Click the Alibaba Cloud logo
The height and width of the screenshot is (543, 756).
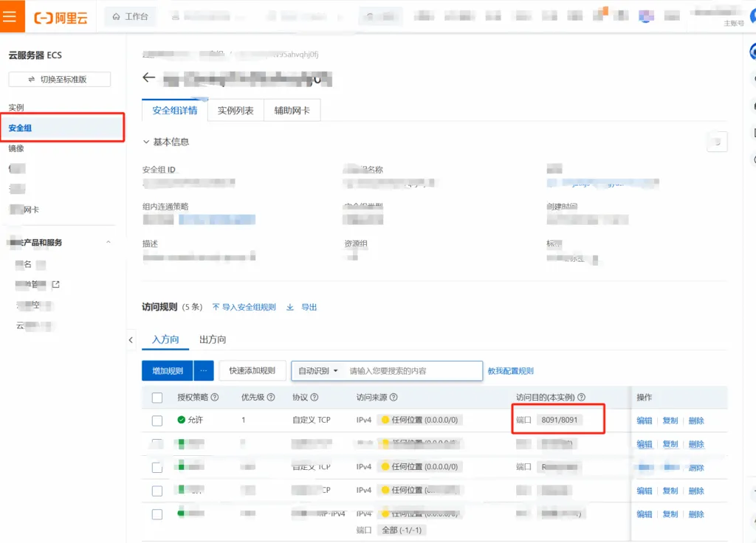pos(61,18)
